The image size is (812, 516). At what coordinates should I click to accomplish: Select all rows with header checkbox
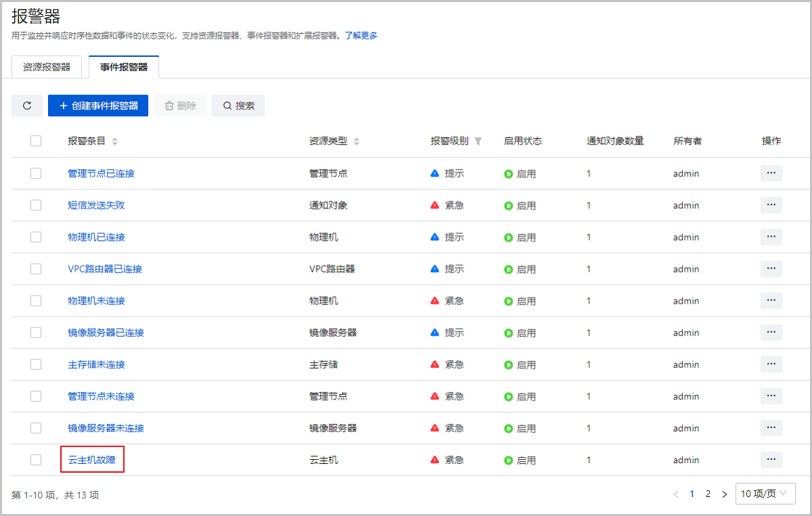click(x=36, y=141)
